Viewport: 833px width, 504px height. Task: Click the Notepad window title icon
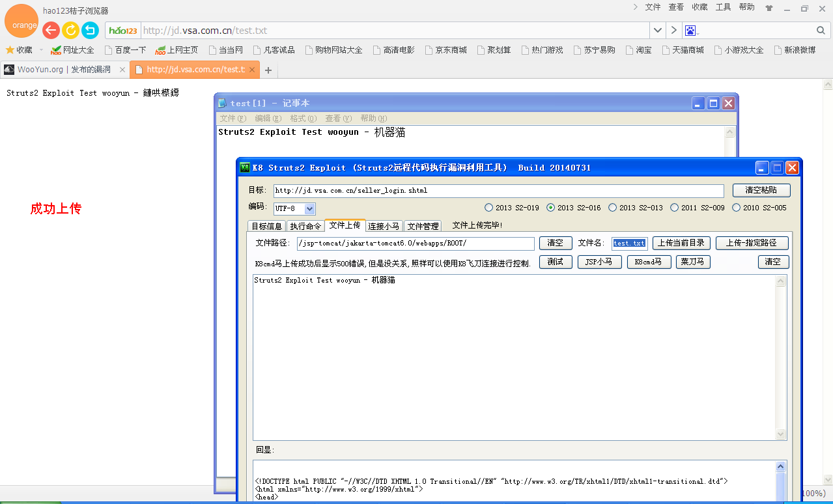(x=222, y=103)
